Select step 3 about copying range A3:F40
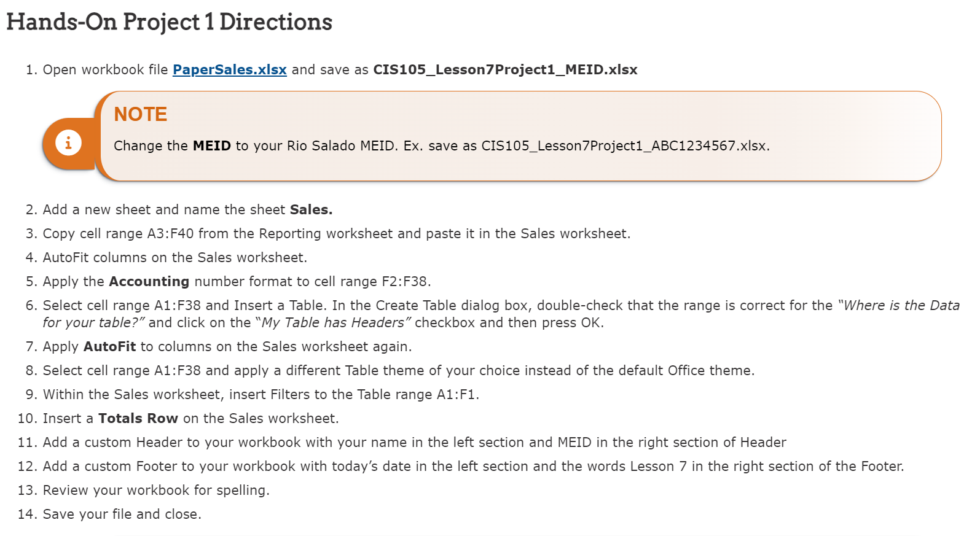 point(337,234)
